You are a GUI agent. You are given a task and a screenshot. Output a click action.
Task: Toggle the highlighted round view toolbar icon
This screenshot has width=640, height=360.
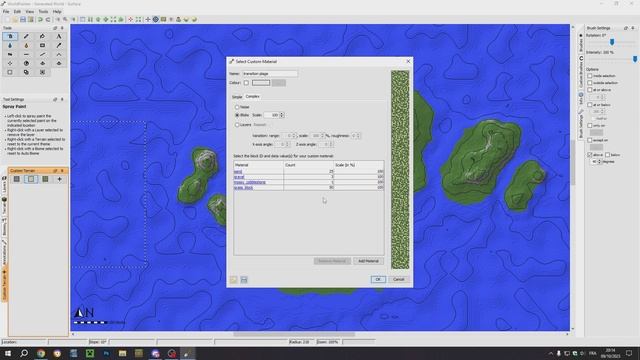click(156, 19)
